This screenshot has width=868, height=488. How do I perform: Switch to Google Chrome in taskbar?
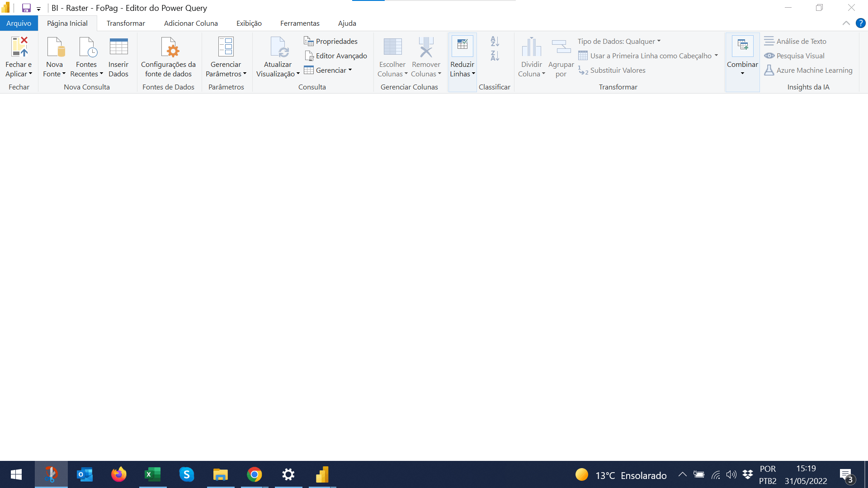[x=254, y=474]
